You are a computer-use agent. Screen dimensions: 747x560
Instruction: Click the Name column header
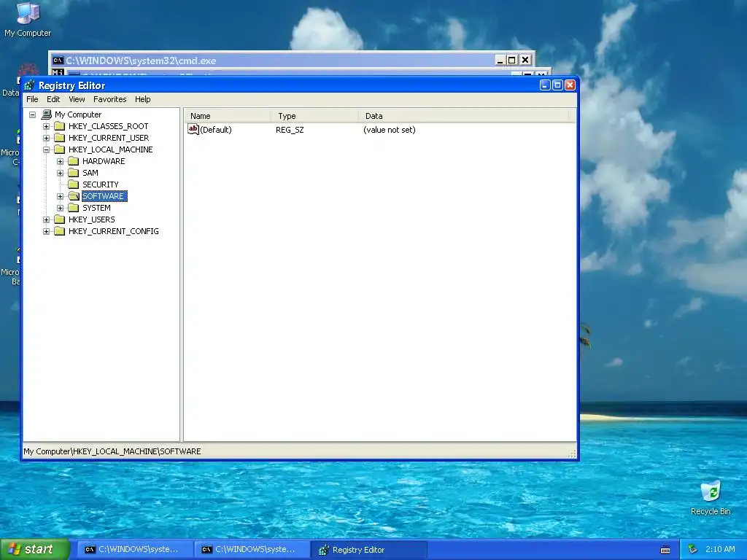tap(228, 116)
